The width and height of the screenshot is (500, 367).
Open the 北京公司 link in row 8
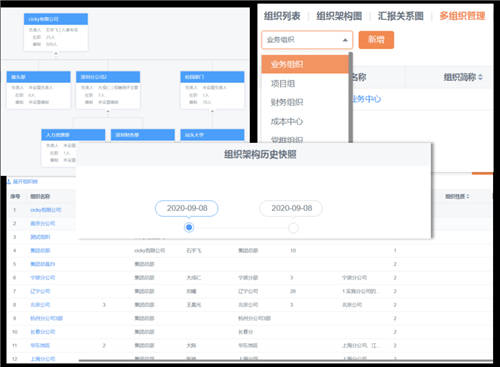coord(40,305)
